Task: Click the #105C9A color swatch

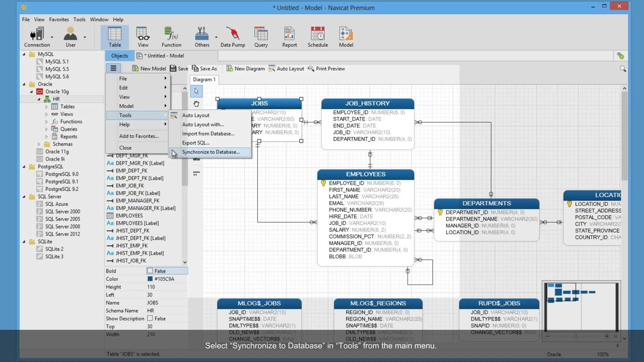Action: pos(150,279)
